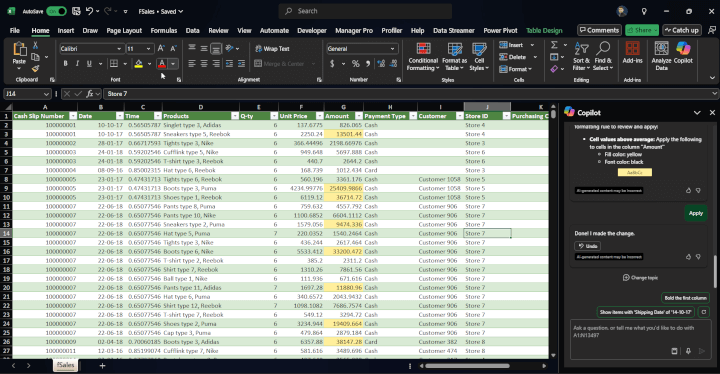
Task: Open the Comments button
Action: [599, 30]
